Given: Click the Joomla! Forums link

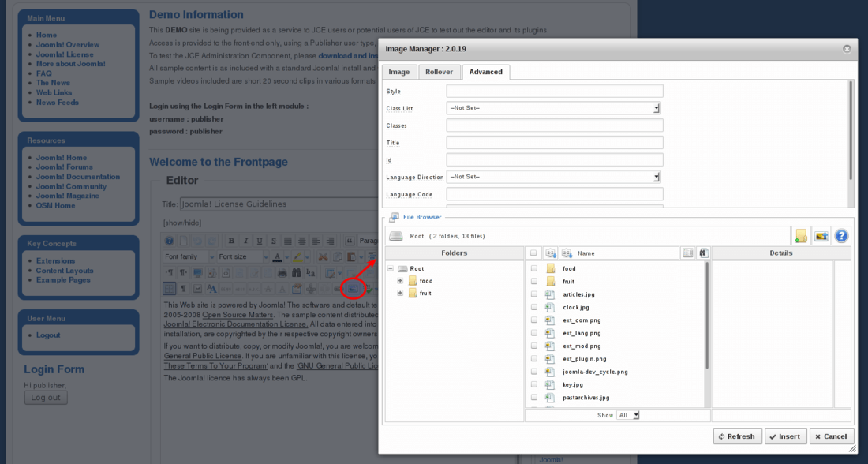Looking at the screenshot, I should coord(64,167).
